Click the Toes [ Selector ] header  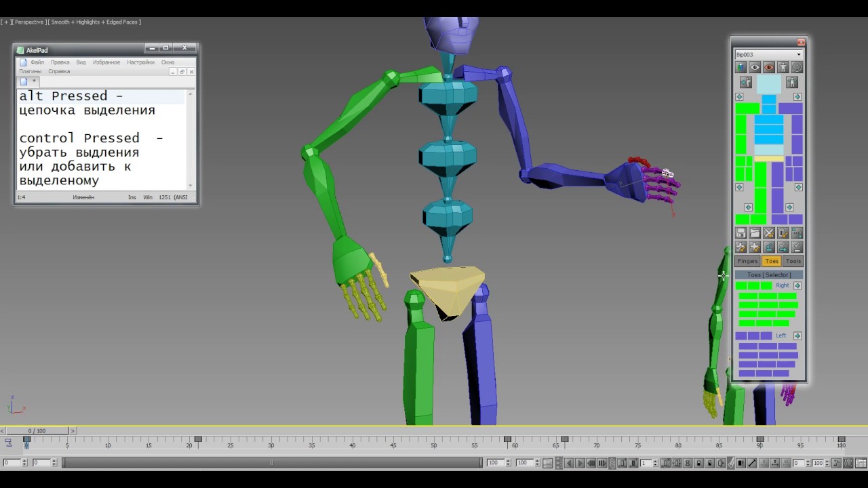[x=769, y=274]
